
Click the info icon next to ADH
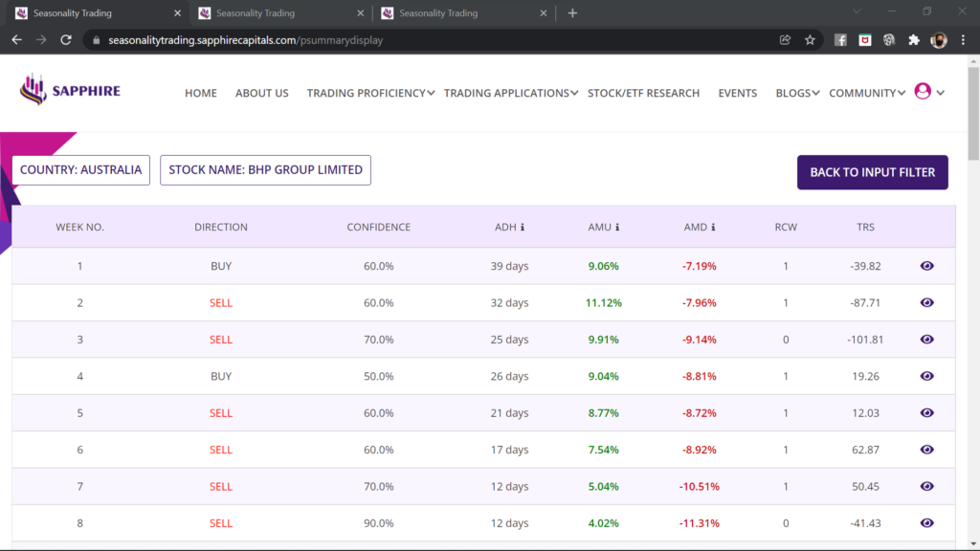pyautogui.click(x=523, y=228)
